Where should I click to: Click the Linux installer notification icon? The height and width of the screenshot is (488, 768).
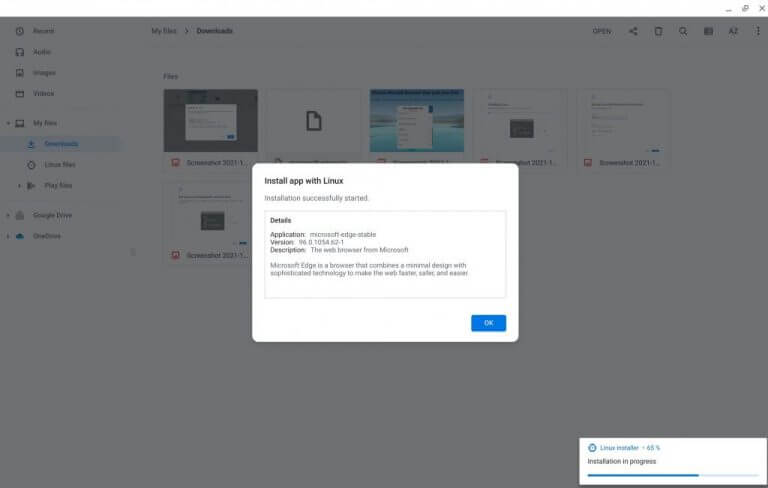(592, 448)
